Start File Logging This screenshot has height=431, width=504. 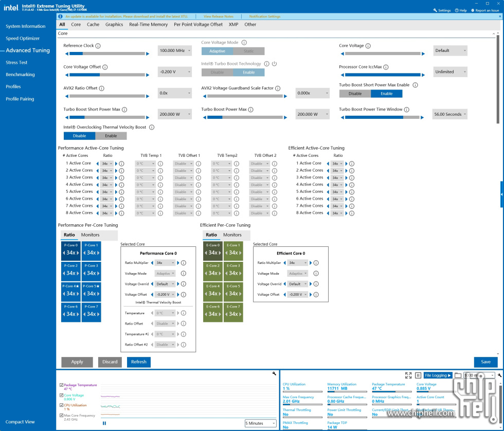[x=438, y=375]
